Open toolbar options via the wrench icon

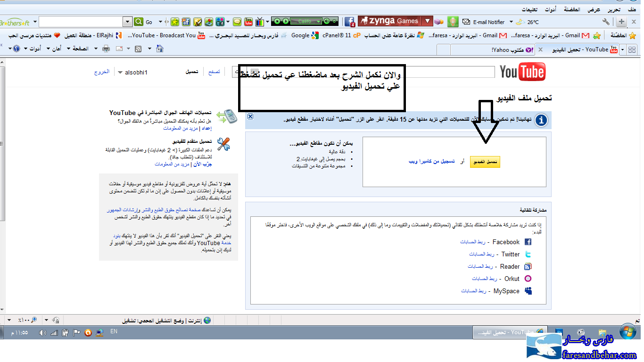tap(606, 22)
